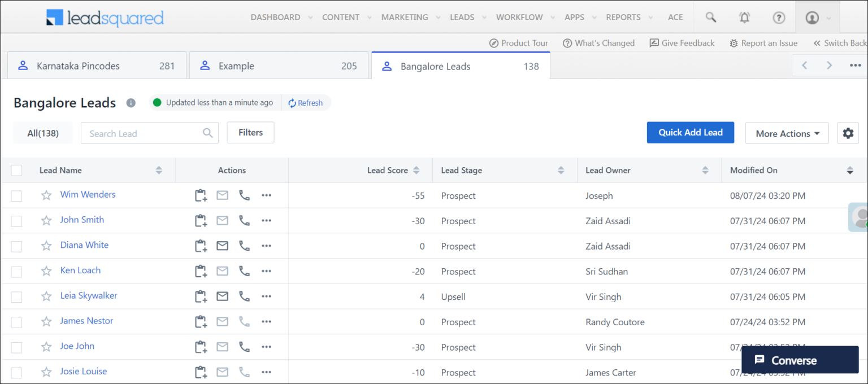This screenshot has height=384, width=868.
Task: Send an email to John Smith via envelope icon
Action: 222,220
